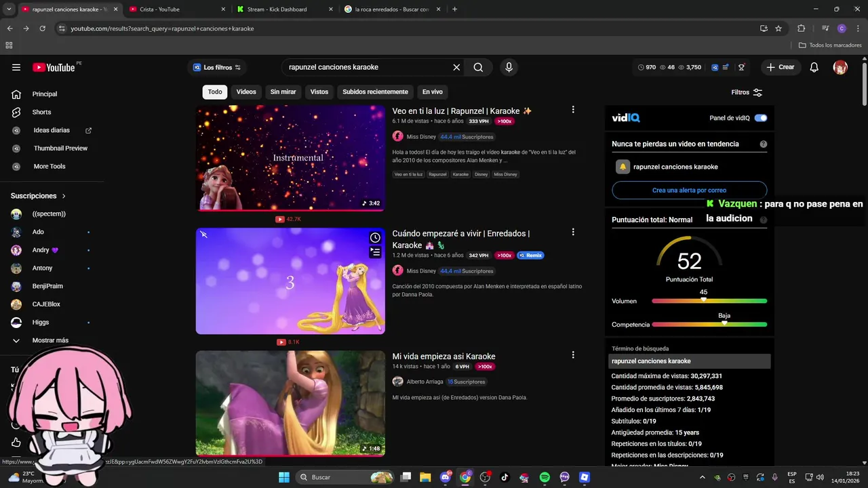
Task: Click Watch later clock icon on second thumbnail
Action: click(375, 238)
